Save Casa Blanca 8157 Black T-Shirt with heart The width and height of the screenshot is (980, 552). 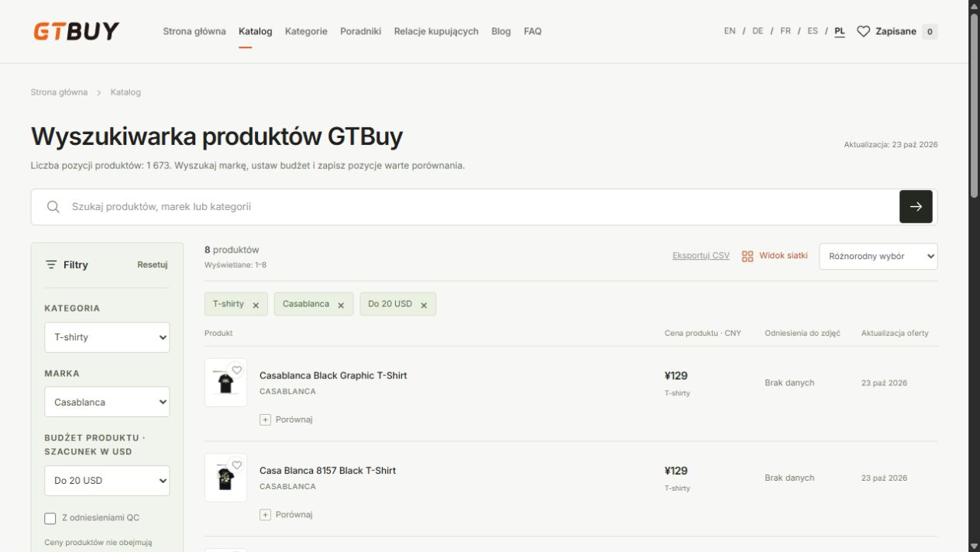[237, 465]
